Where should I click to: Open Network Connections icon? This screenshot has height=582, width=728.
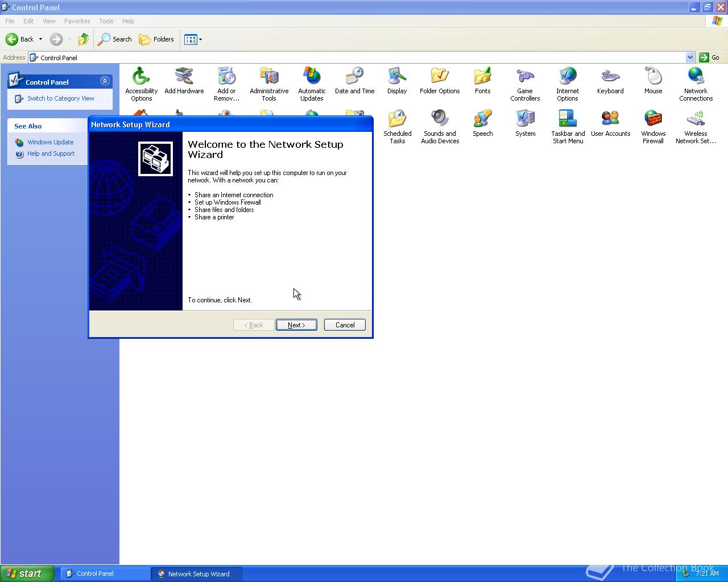click(x=696, y=84)
